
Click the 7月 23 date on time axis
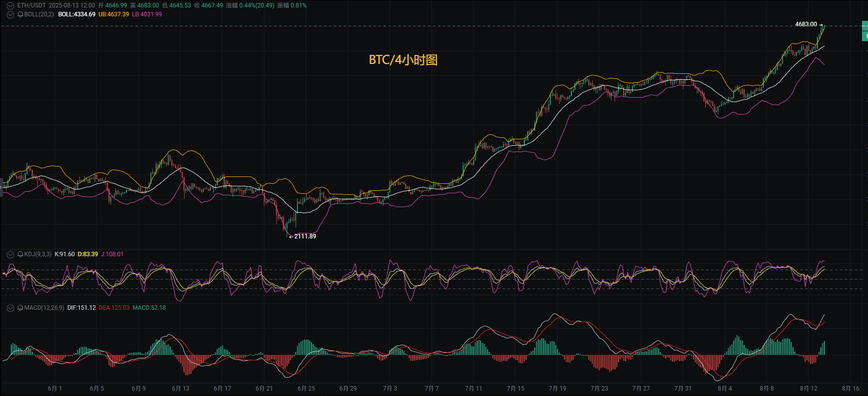[x=599, y=389]
